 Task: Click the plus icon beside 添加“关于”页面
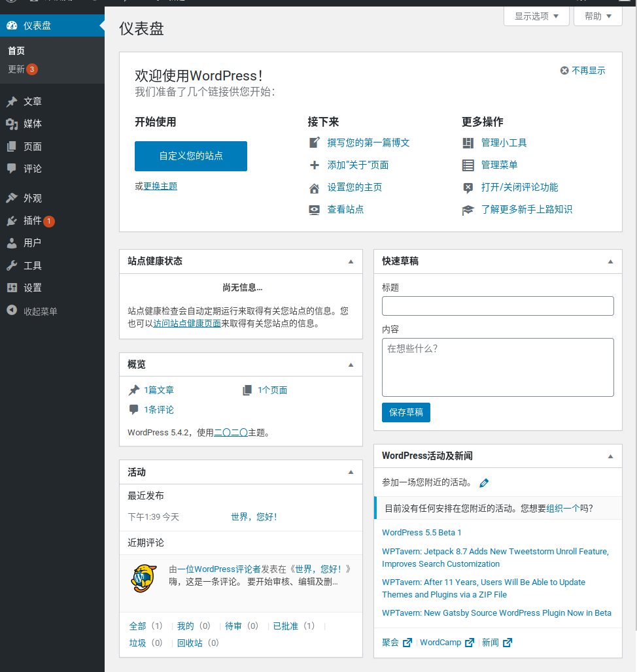[x=314, y=165]
